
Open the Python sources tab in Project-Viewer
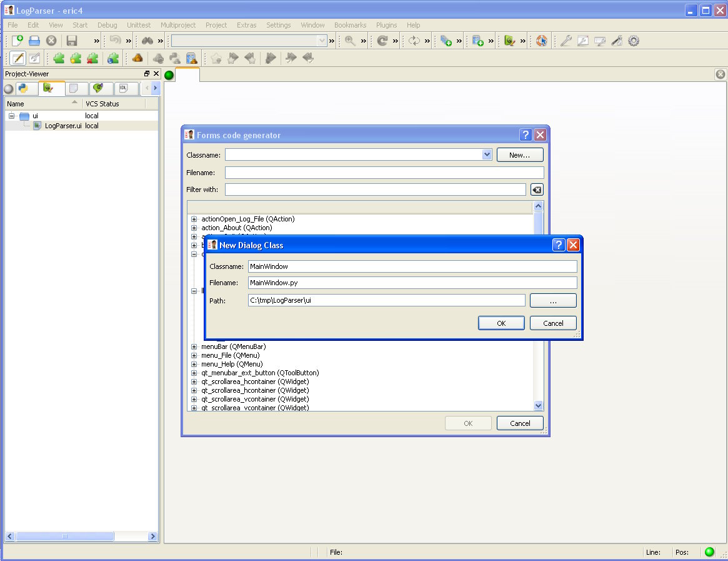click(23, 89)
